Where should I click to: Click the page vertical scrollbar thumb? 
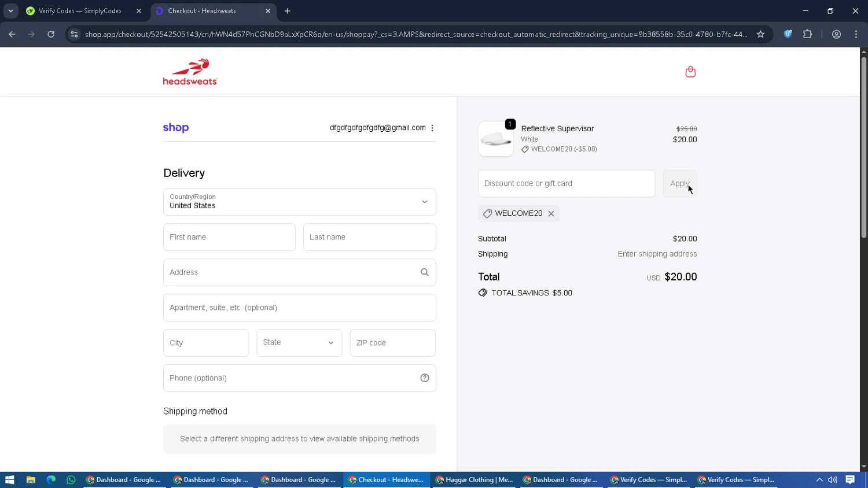click(863, 147)
